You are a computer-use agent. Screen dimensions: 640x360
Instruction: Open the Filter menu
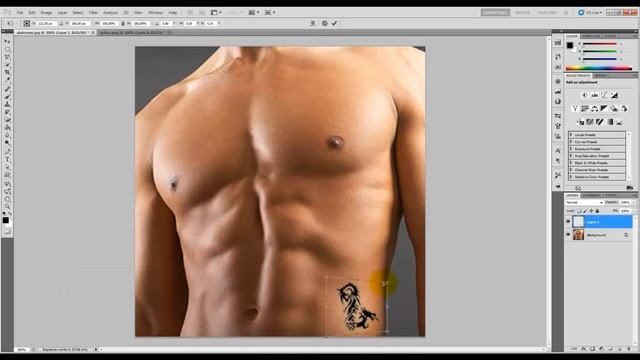point(93,13)
